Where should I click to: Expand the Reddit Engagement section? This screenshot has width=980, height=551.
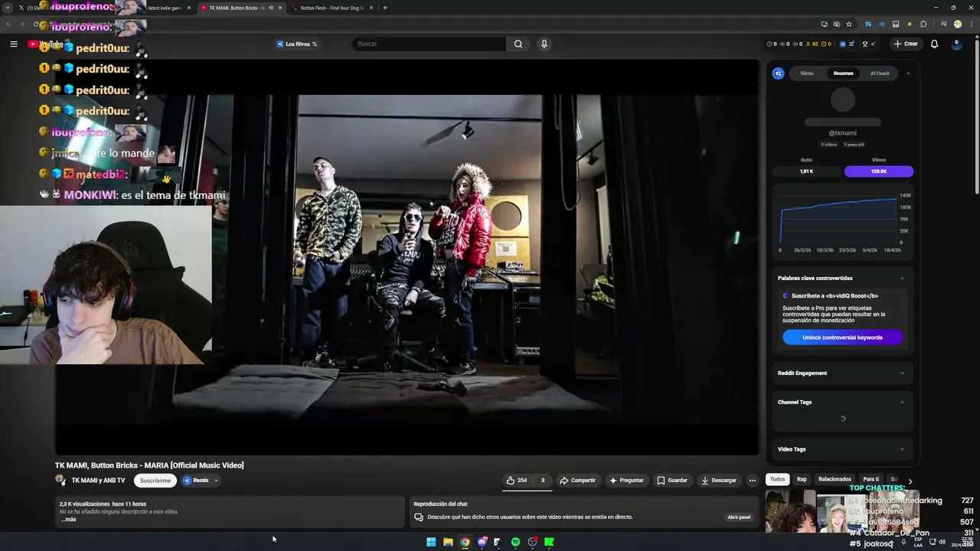pos(902,373)
